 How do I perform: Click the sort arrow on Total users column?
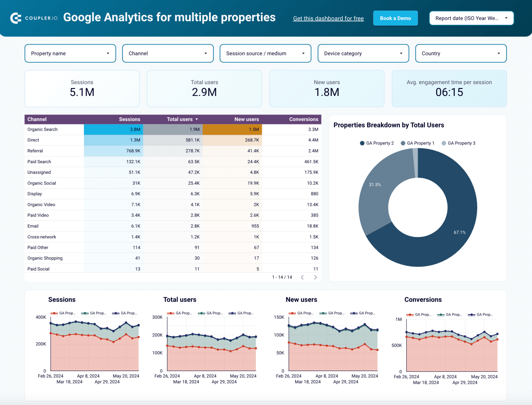pyautogui.click(x=196, y=119)
